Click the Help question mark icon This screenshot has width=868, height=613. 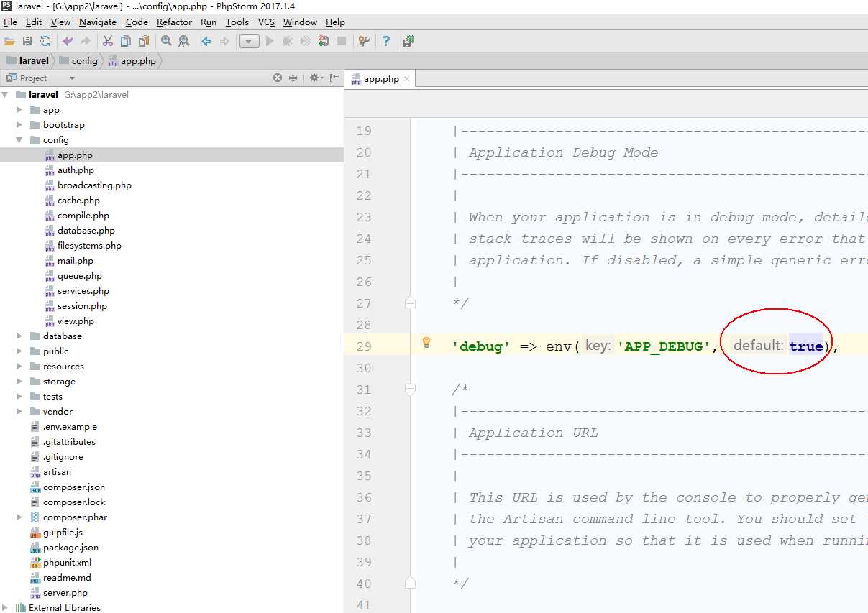[x=386, y=42]
